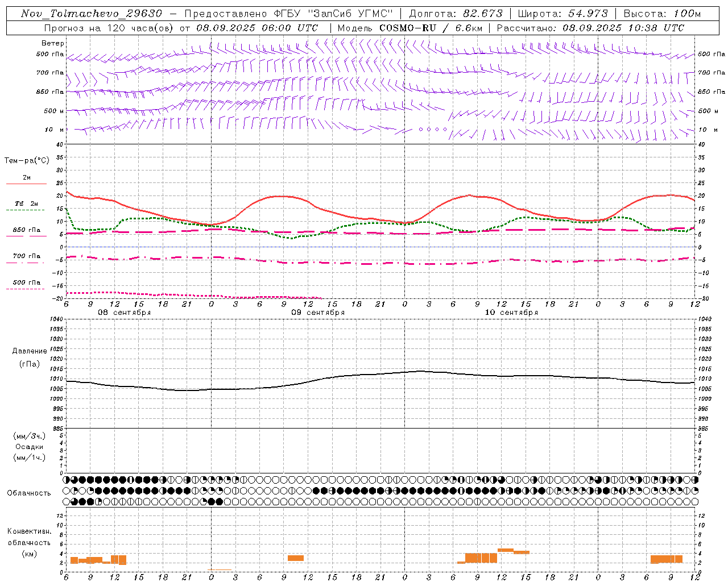Click the red line sample under '2м' legend
This screenshot has height=582, width=728.
[x=26, y=184]
